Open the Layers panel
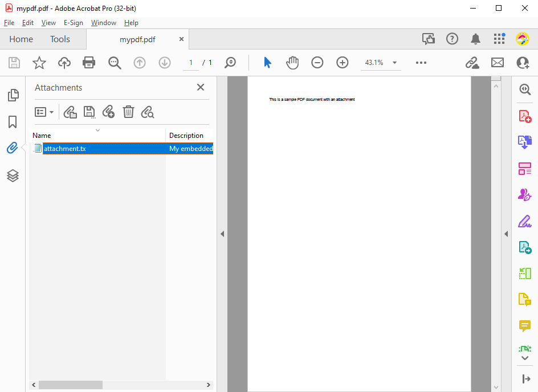Image resolution: width=538 pixels, height=392 pixels. click(13, 175)
